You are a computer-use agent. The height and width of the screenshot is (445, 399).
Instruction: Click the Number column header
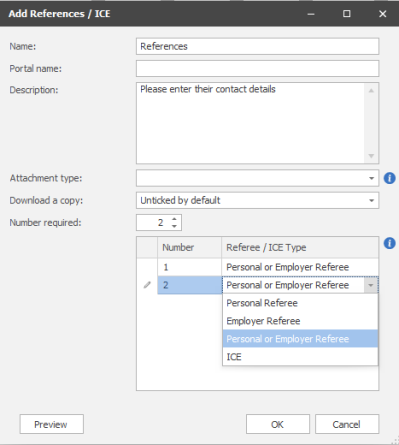(189, 247)
